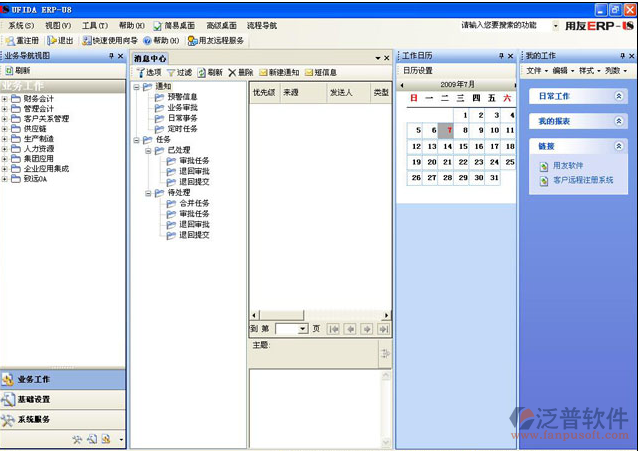
Task: Switch to the 基础设置 tab
Action: pos(33,399)
